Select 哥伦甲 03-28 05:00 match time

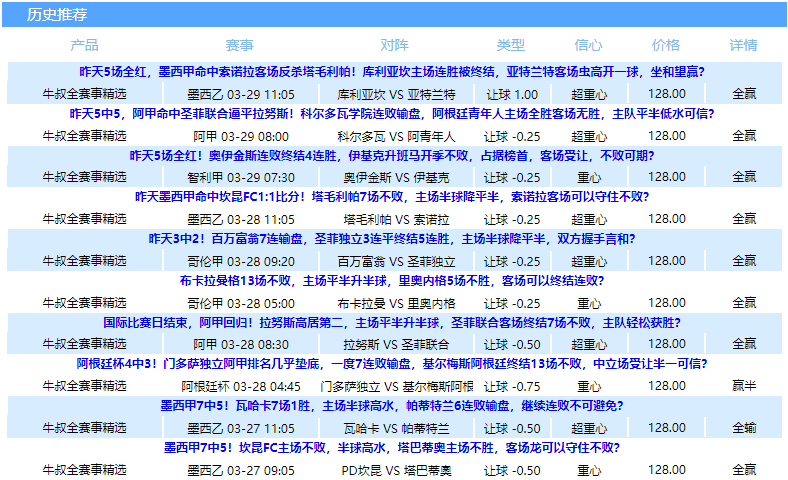pyautogui.click(x=241, y=304)
